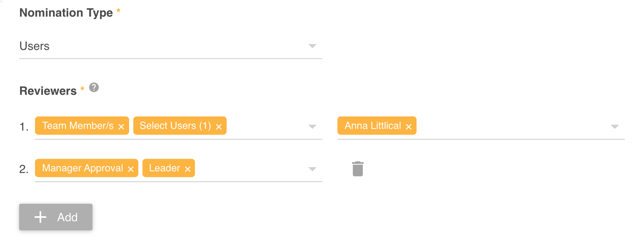The width and height of the screenshot is (644, 242).
Task: Click the Anna Littlical chip label
Action: click(x=373, y=126)
